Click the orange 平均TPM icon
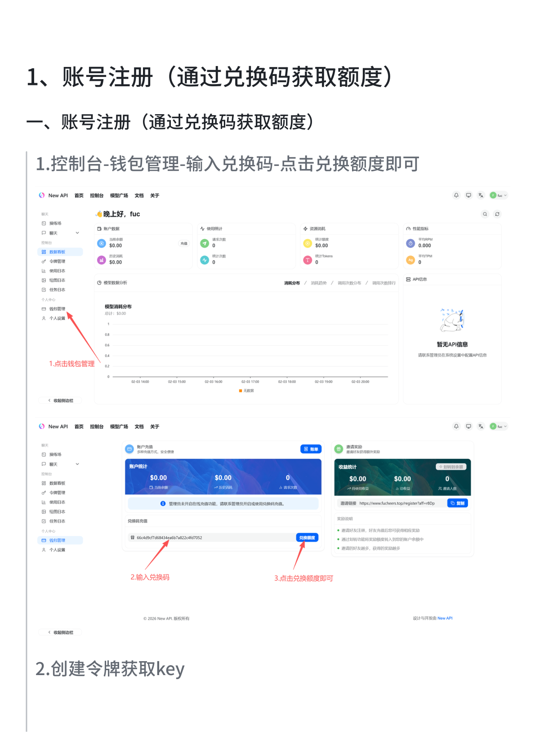Viewport: 535px width, 756px height. point(410,260)
